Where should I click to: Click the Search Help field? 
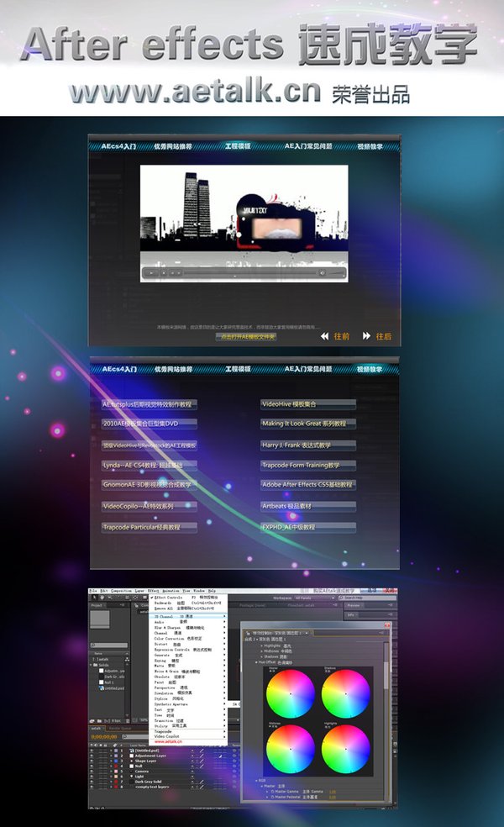(x=367, y=598)
